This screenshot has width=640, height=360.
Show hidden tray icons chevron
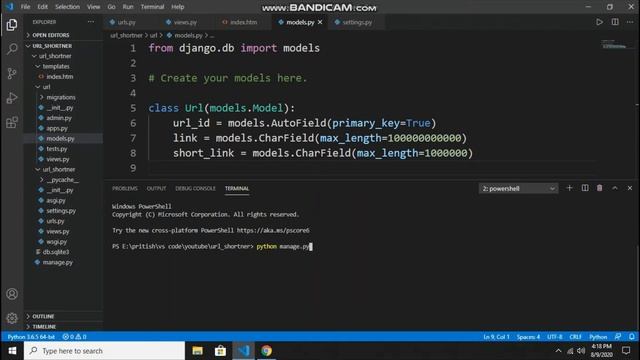pyautogui.click(x=558, y=351)
